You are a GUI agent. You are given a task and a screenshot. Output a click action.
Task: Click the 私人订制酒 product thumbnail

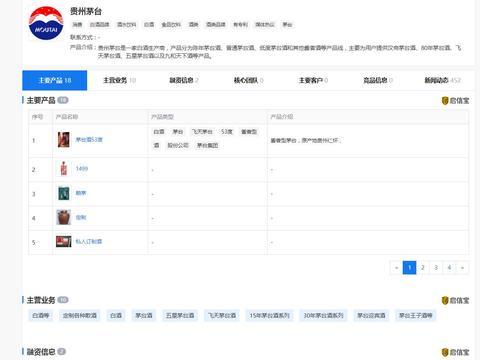click(x=64, y=242)
